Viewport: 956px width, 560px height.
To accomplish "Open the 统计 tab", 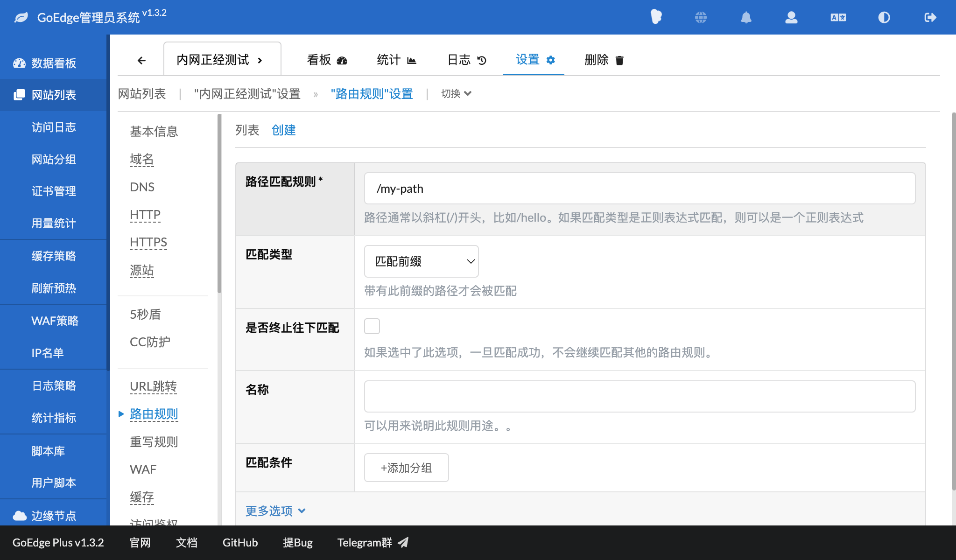I will 397,60.
